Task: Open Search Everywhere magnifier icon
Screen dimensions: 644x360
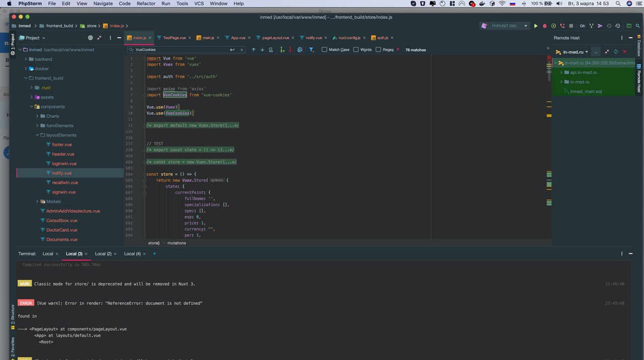Action: click(638, 26)
